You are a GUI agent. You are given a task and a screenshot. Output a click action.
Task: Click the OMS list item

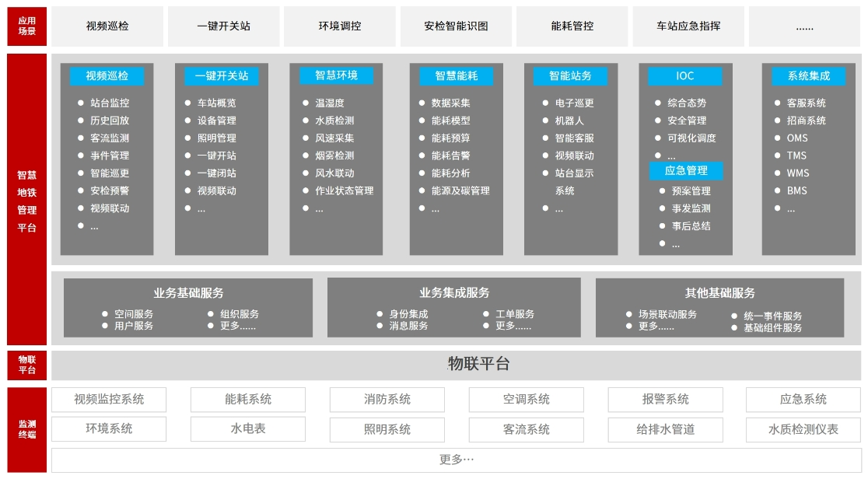[797, 138]
